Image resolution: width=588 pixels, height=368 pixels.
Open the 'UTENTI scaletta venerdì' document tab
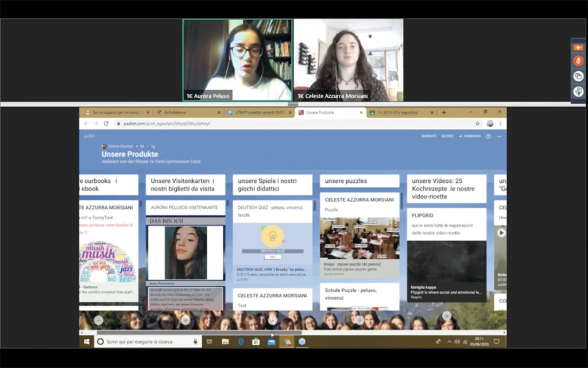coord(259,112)
